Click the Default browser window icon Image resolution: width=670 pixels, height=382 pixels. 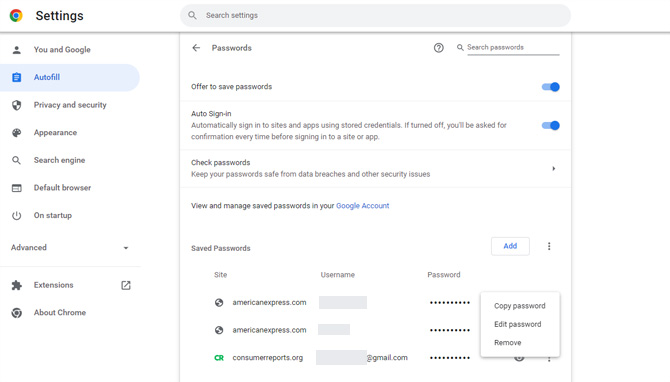click(x=17, y=188)
